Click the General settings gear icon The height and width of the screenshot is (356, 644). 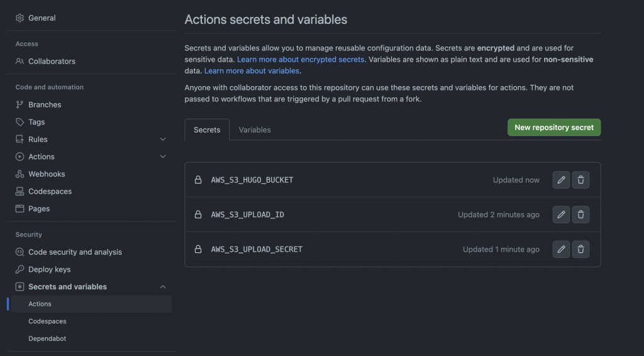click(20, 18)
